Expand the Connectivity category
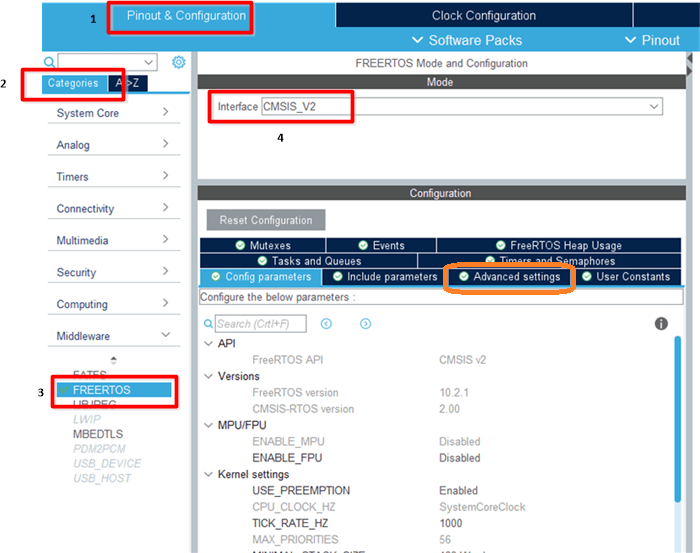This screenshot has height=553, width=700. tap(114, 208)
